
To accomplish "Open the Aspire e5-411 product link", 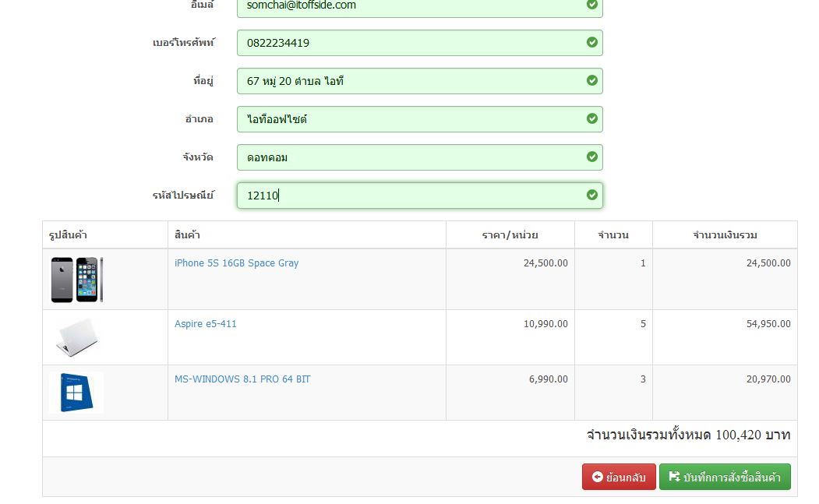I will click(x=205, y=324).
